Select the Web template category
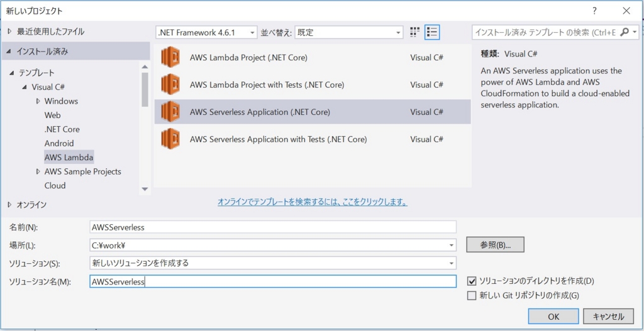644x331 pixels. coord(53,116)
